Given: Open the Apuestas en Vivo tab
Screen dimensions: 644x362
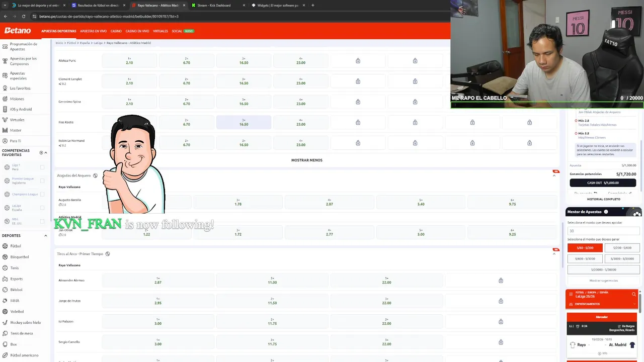Looking at the screenshot, I should tap(94, 31).
